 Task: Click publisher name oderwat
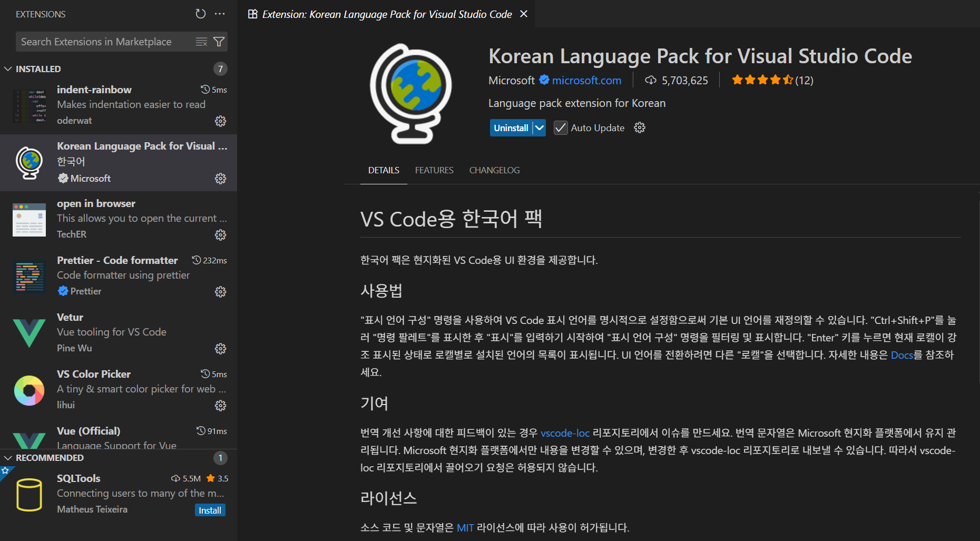tap(74, 121)
